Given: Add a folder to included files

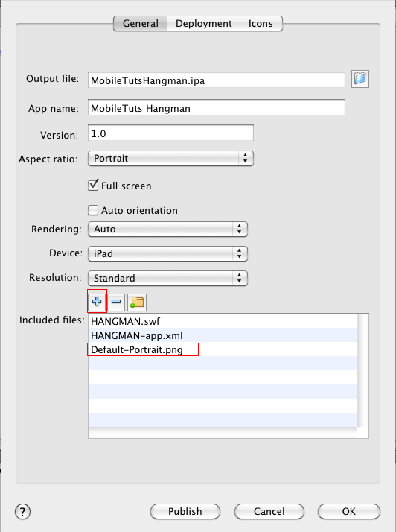Looking at the screenshot, I should tap(137, 302).
